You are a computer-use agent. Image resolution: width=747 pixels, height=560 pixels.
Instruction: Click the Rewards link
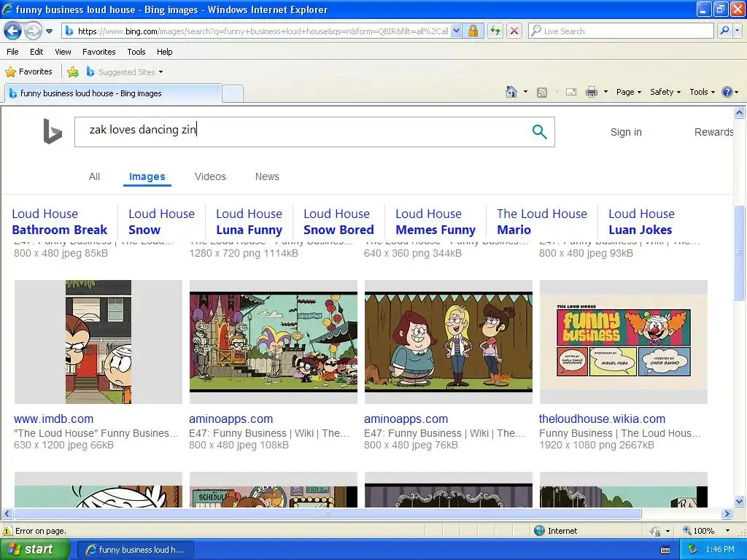(x=713, y=132)
